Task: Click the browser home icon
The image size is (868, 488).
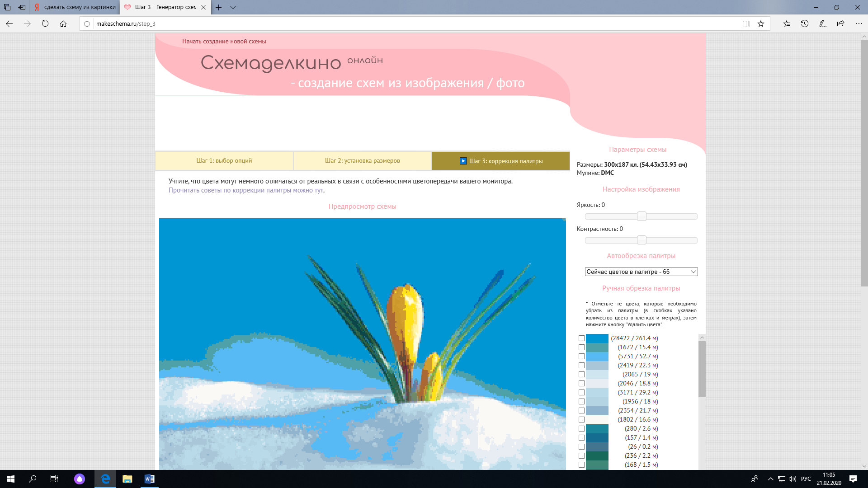Action: 63,24
